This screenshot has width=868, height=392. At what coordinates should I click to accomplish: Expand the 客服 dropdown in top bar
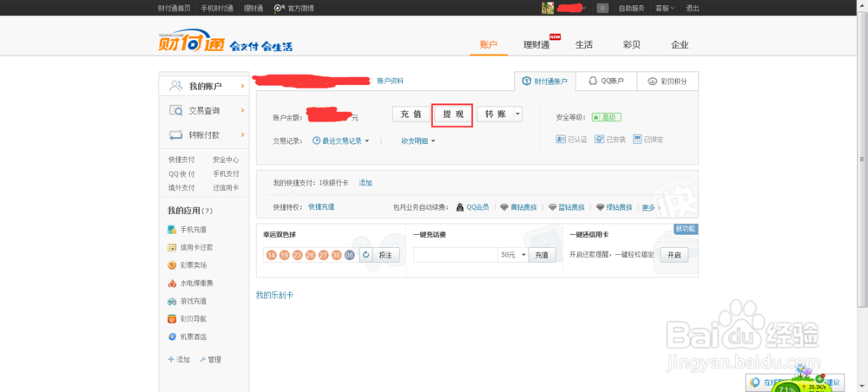click(x=673, y=9)
